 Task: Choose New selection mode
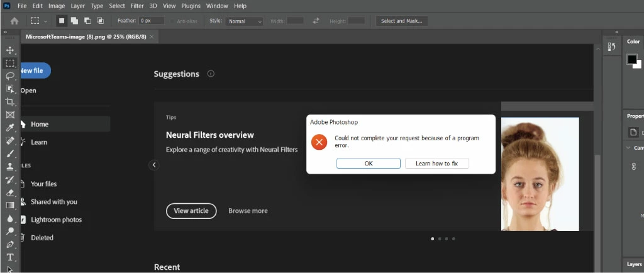pos(62,21)
